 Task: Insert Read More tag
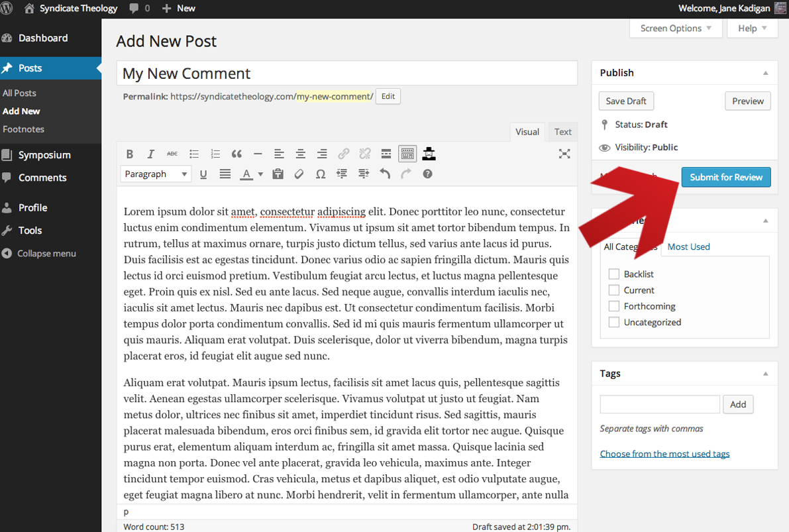[386, 154]
